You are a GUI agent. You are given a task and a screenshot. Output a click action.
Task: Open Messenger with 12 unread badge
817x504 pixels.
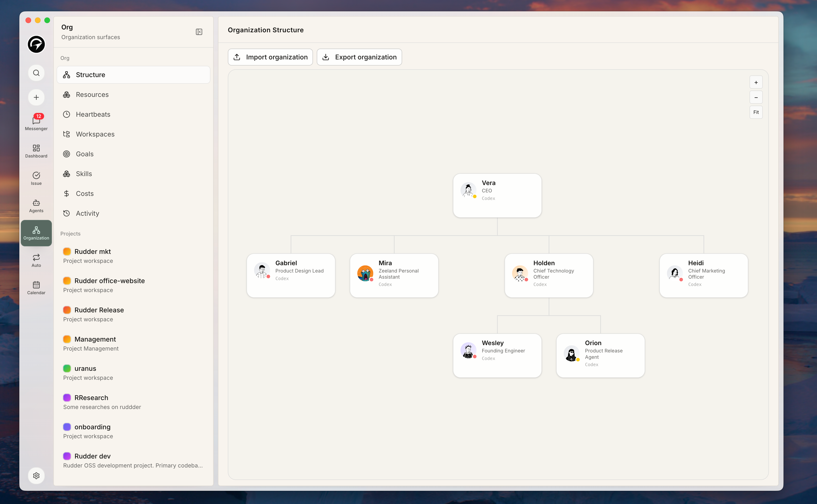coord(36,122)
